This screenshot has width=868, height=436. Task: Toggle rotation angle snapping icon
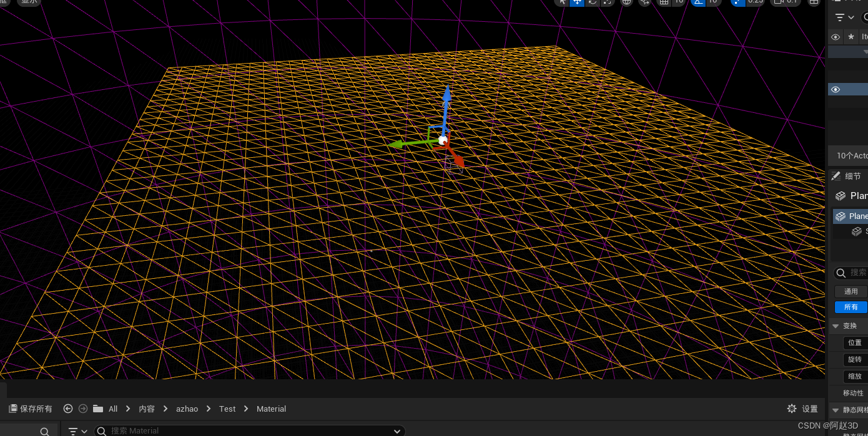pos(698,2)
